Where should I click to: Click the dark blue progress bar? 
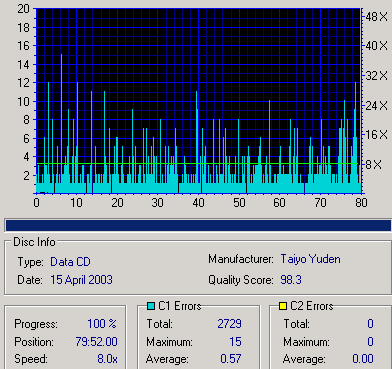[198, 225]
